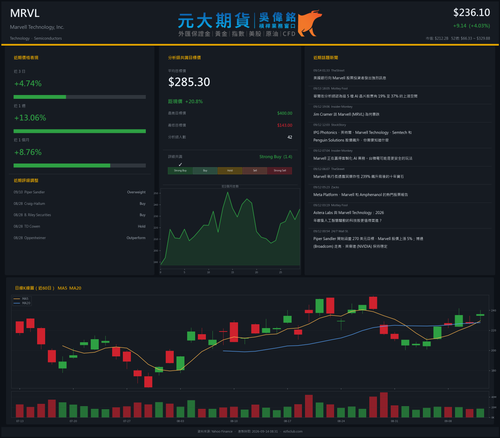Click the $236.10 current price
Image resolution: width=500 pixels, height=438 pixels.
471,13
